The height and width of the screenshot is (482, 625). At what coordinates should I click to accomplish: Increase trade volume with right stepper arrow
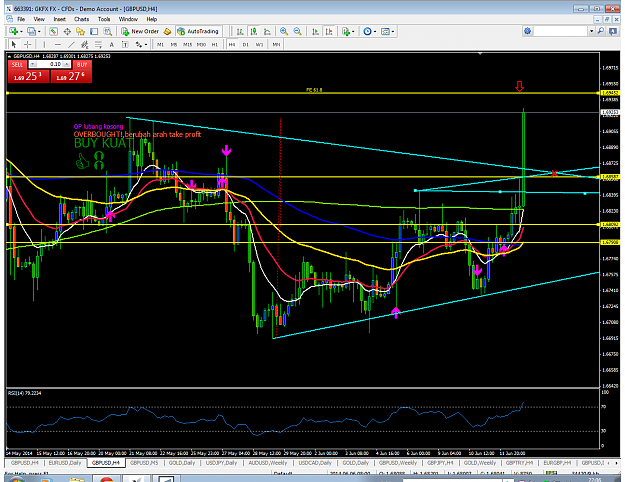[67, 64]
